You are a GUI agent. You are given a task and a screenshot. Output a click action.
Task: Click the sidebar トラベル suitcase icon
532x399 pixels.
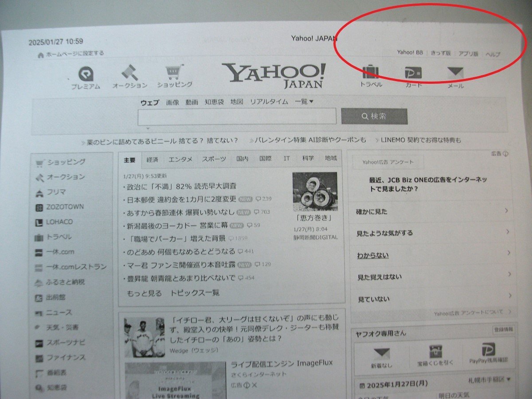39,238
